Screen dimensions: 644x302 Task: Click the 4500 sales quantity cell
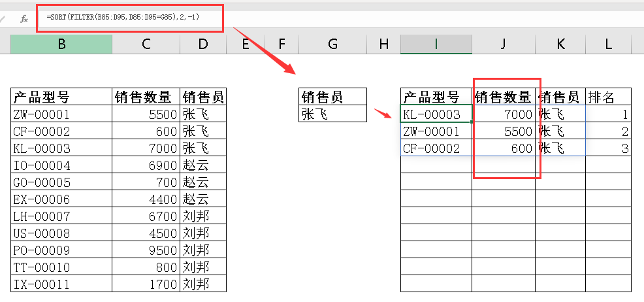click(x=146, y=233)
